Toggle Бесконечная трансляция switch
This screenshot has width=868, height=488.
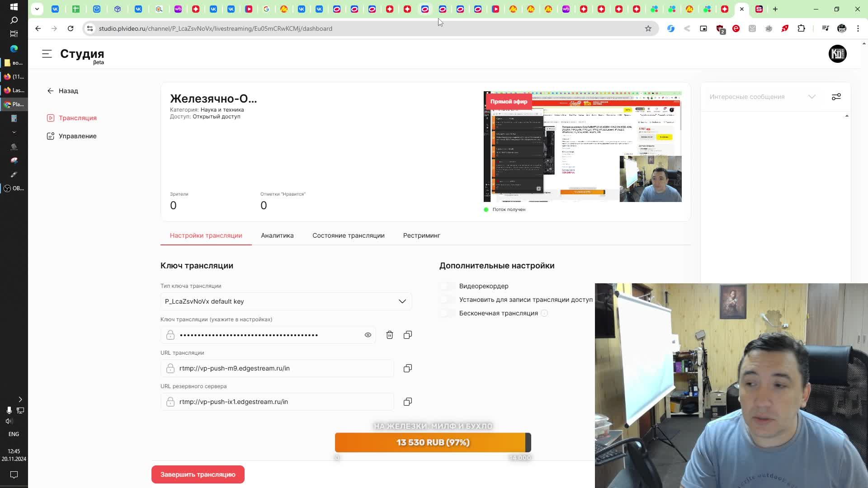point(448,313)
